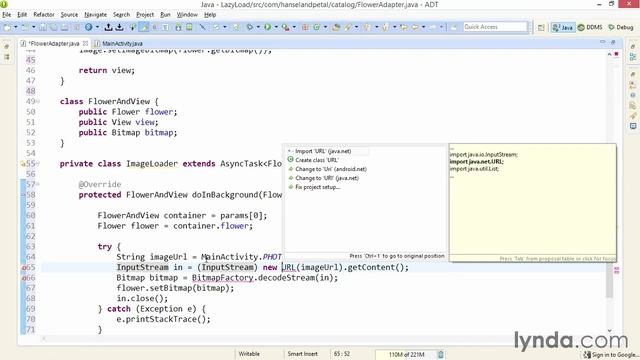Click the Debug bug toolbar icon
This screenshot has height=360, width=640.
(250, 27)
